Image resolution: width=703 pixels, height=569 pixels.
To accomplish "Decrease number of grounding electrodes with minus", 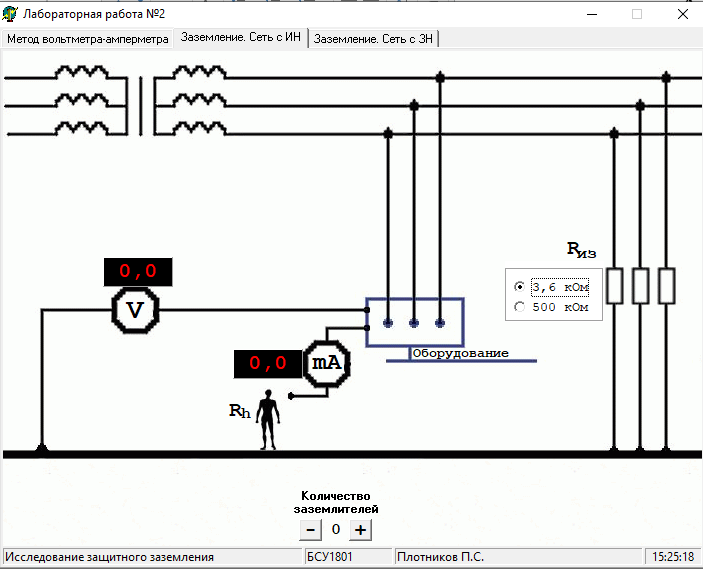I will [311, 530].
